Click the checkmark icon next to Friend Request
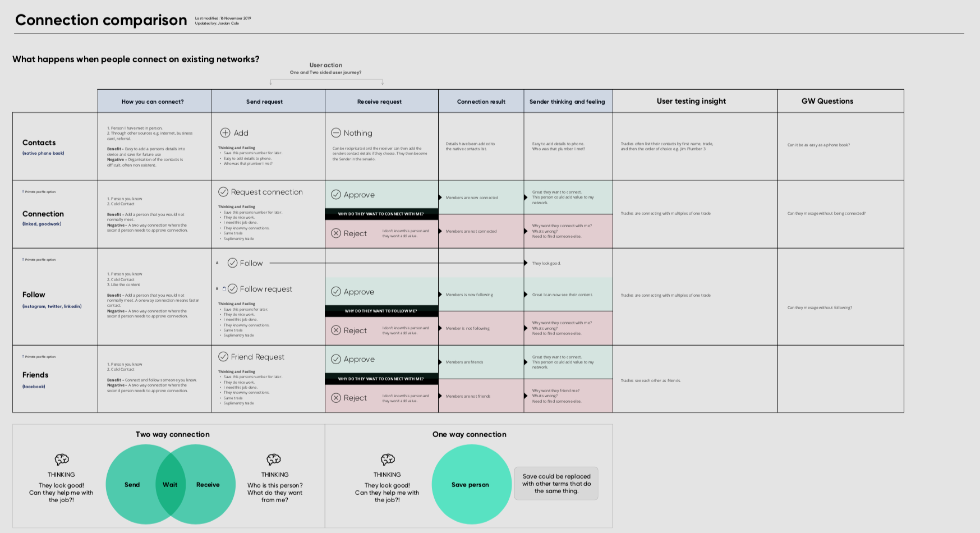Screen dimensions: 980x533 point(223,357)
